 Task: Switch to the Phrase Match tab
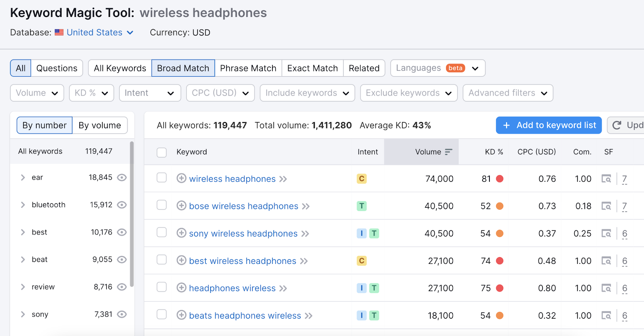(248, 68)
